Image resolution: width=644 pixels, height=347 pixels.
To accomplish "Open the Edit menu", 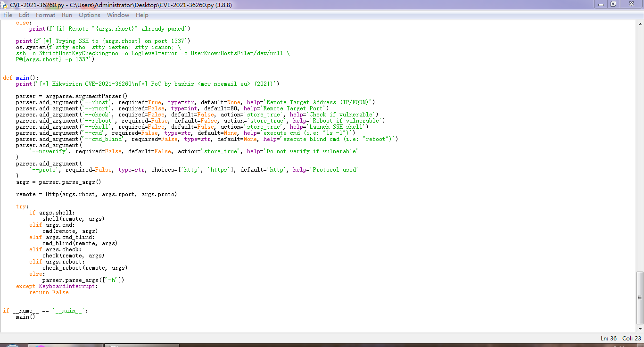I will (24, 15).
